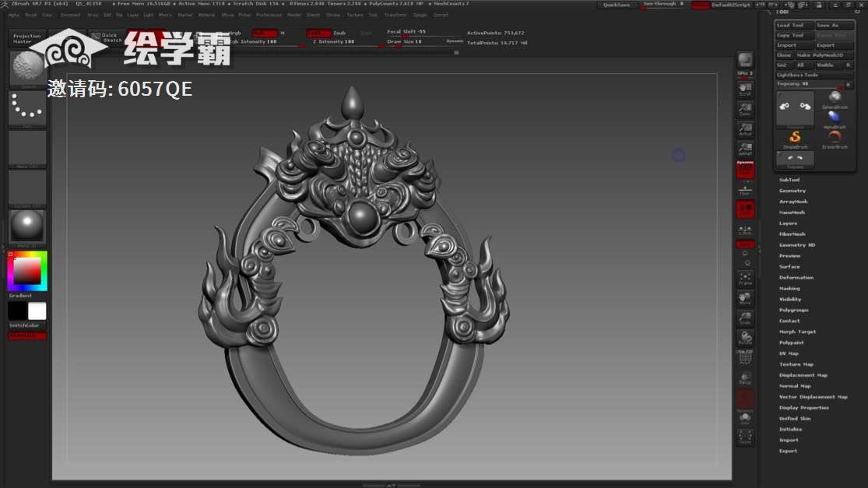Open the Transform menu
868x488 pixels.
(395, 15)
